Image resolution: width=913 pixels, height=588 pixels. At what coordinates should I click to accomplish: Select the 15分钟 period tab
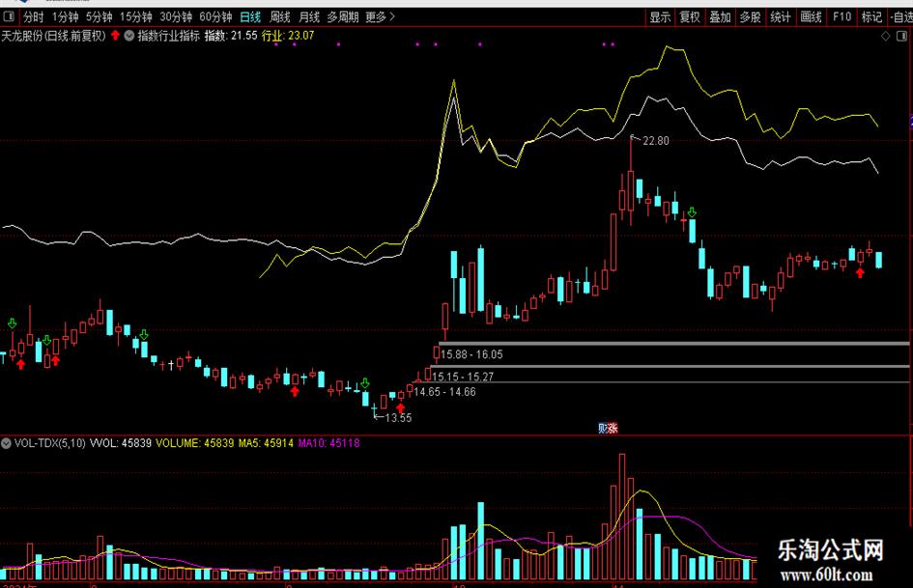[135, 17]
